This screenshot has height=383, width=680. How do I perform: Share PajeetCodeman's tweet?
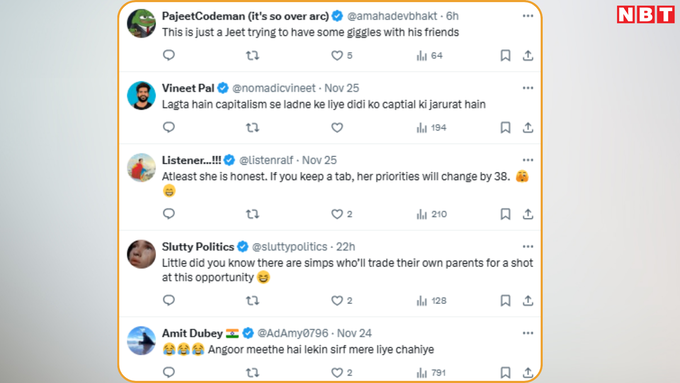click(x=528, y=56)
